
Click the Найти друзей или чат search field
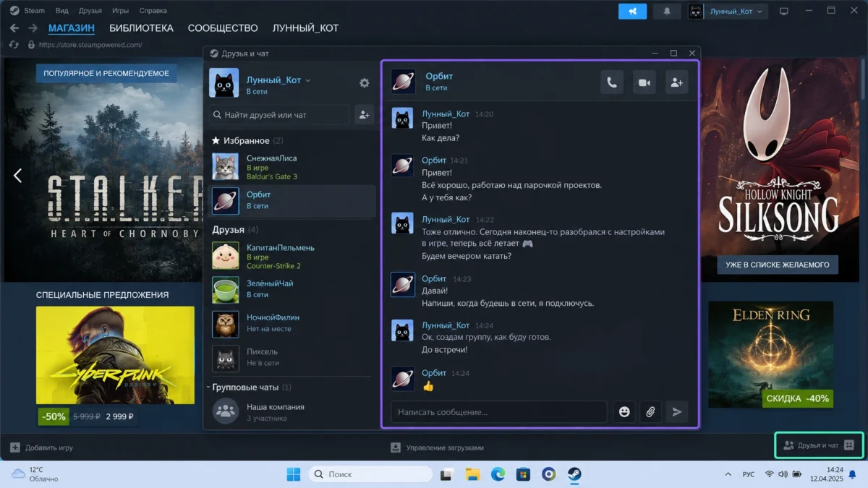[x=280, y=114]
